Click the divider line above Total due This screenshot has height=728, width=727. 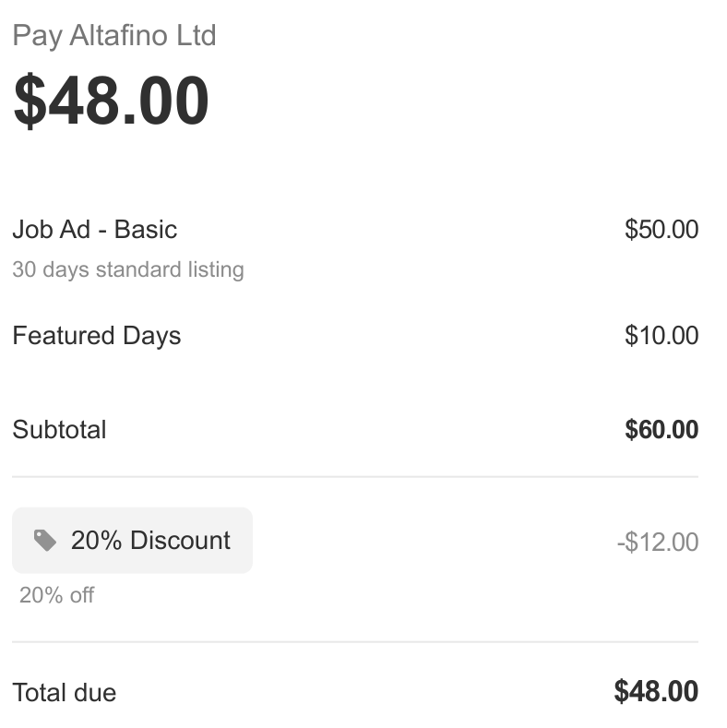click(x=355, y=641)
